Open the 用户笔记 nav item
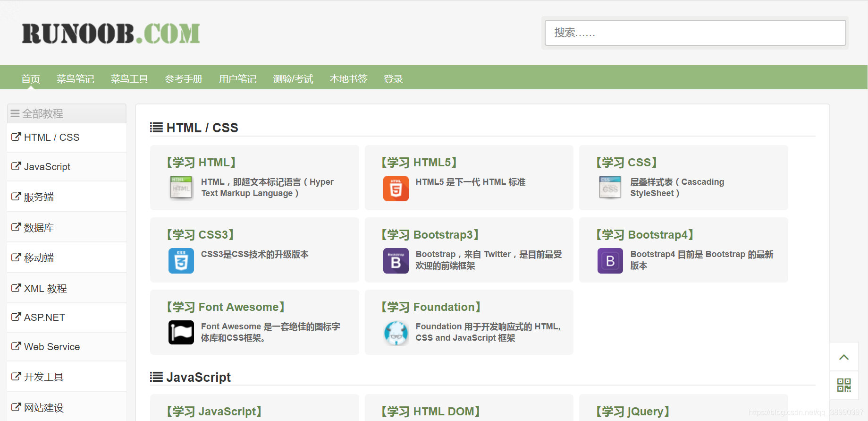 pyautogui.click(x=237, y=79)
